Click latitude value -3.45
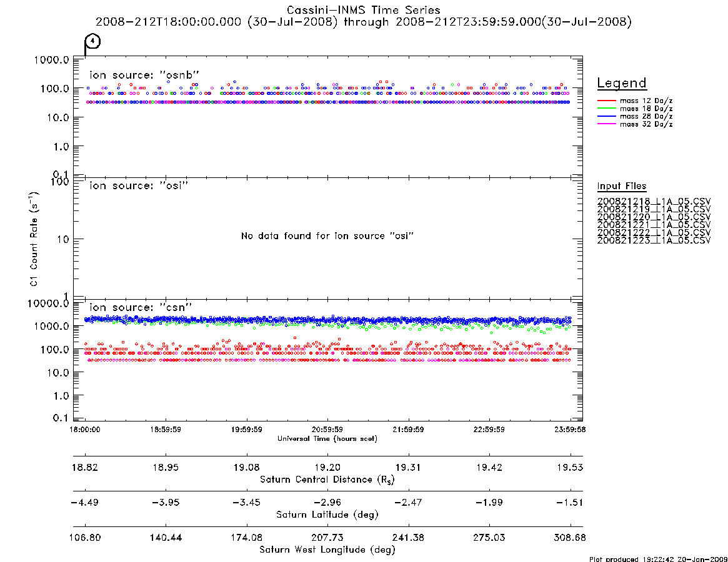The height and width of the screenshot is (562, 728). pos(247,503)
